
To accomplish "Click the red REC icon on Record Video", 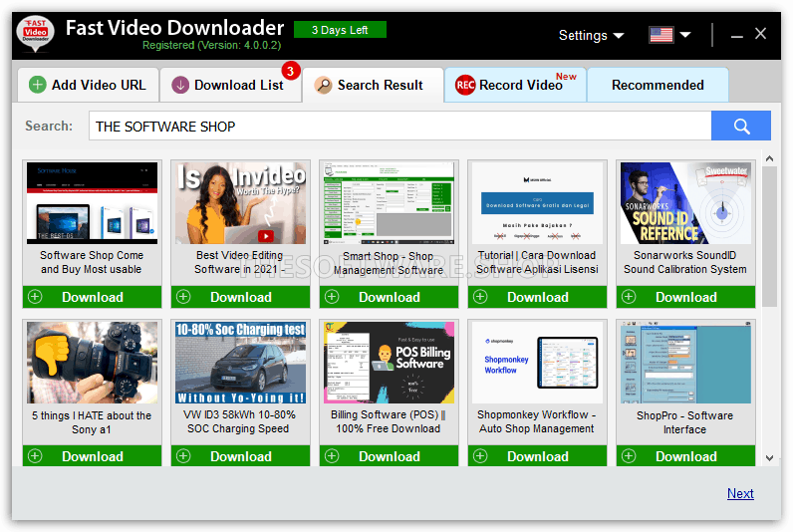I will (x=465, y=85).
